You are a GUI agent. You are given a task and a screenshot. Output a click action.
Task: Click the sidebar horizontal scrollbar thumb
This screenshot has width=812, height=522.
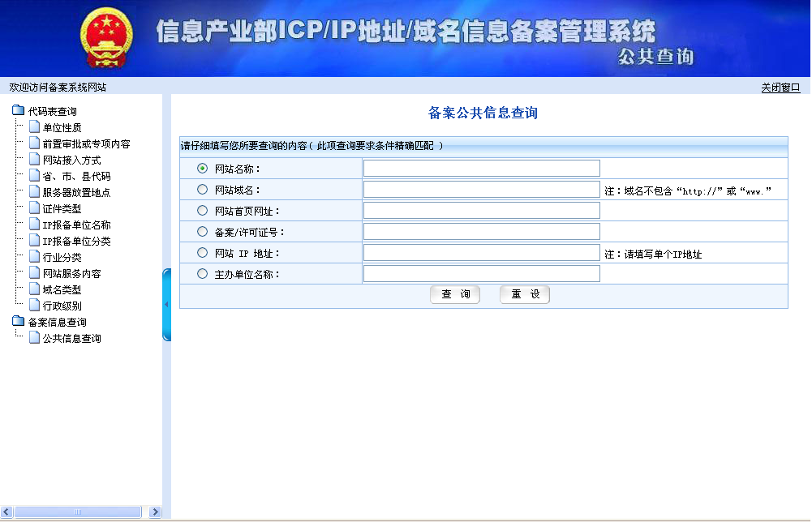(x=78, y=511)
